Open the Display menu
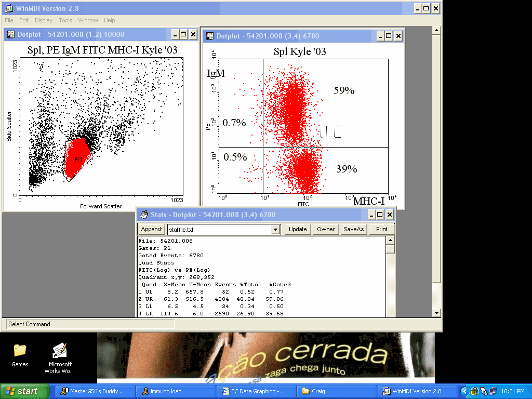532x399 pixels. 44,20
